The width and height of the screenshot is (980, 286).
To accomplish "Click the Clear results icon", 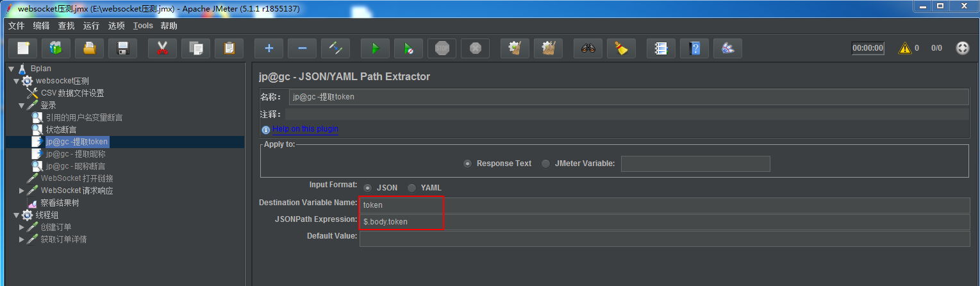I will 515,48.
